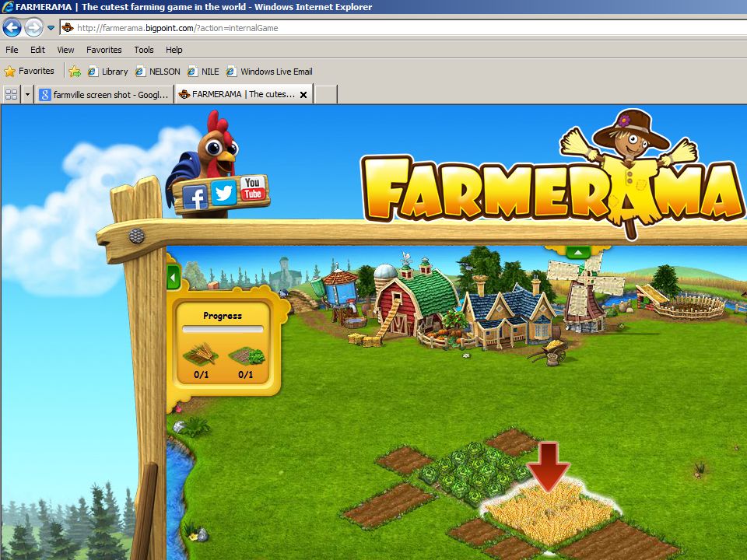Screen dimensions: 747x560
Task: Switch to farmville screen shot Google tab
Action: 104,94
